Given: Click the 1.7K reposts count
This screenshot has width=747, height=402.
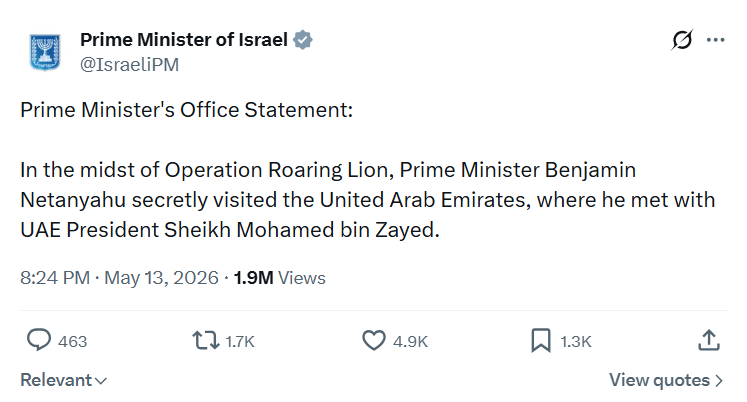Looking at the screenshot, I should coord(240,342).
